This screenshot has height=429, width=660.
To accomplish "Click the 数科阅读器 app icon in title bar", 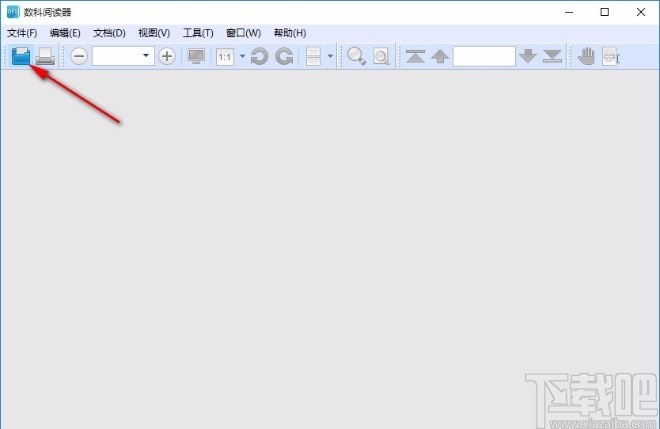I will point(13,12).
